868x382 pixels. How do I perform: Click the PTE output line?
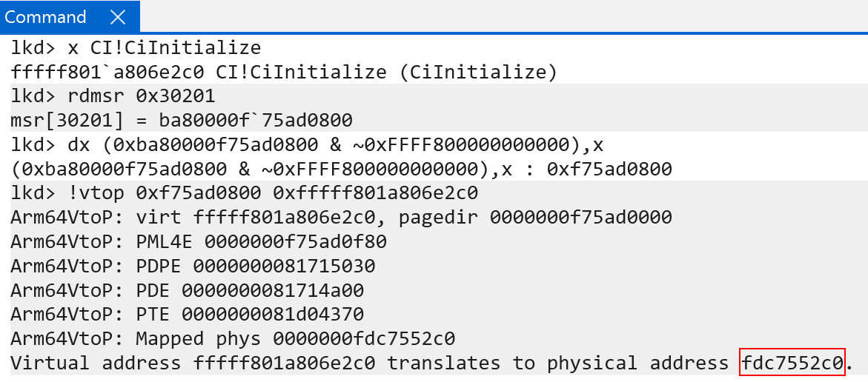click(187, 315)
